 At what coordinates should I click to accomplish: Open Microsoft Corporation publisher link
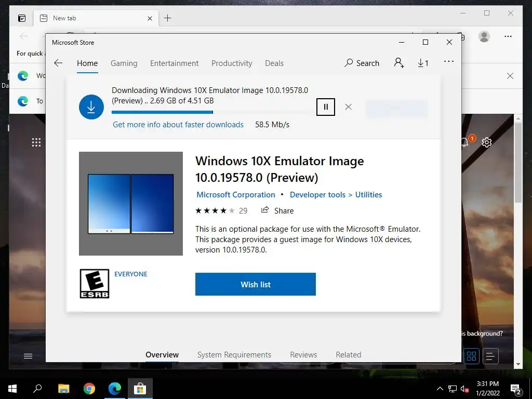236,195
